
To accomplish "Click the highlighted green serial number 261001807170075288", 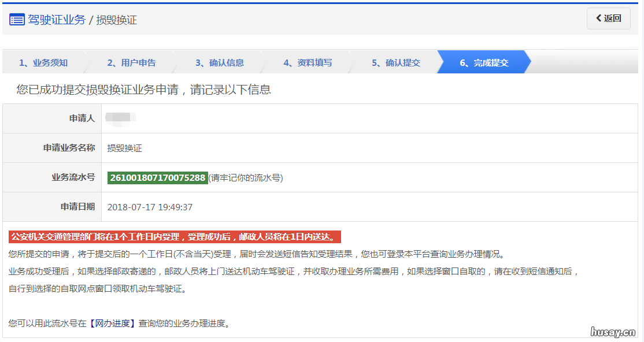I will 157,177.
